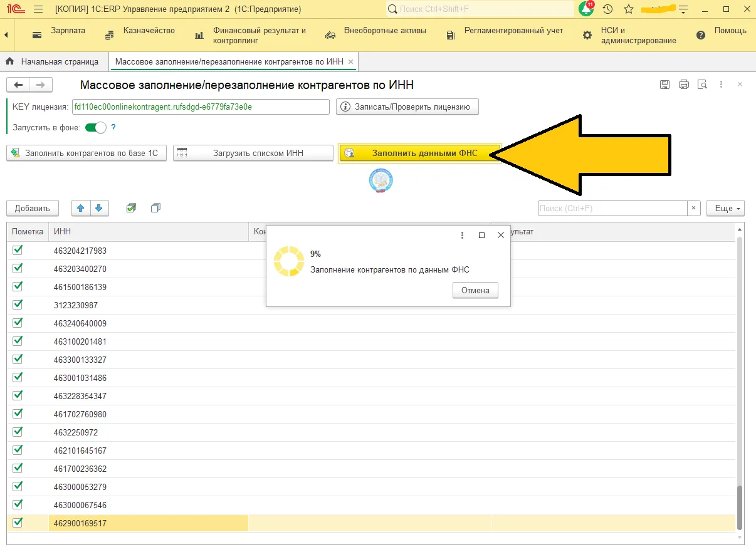This screenshot has height=552, width=756.
Task: Uncheck the box for INN 3123230987
Action: pyautogui.click(x=18, y=305)
